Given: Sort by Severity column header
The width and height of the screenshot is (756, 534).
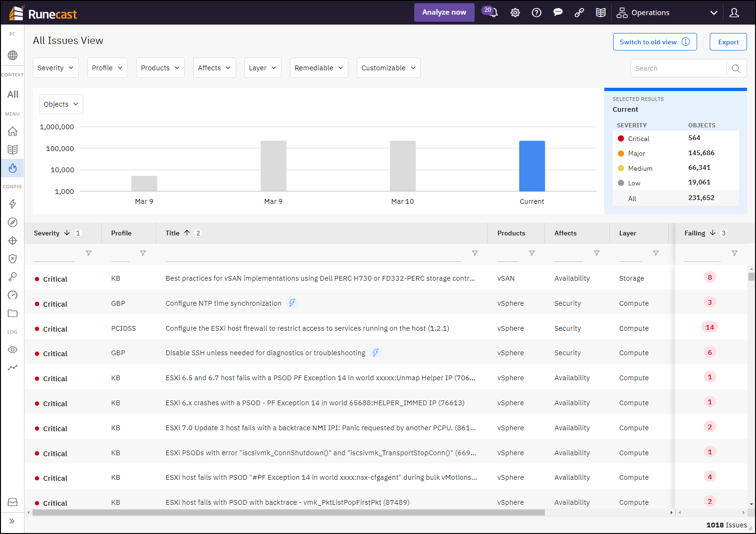Looking at the screenshot, I should [x=47, y=233].
